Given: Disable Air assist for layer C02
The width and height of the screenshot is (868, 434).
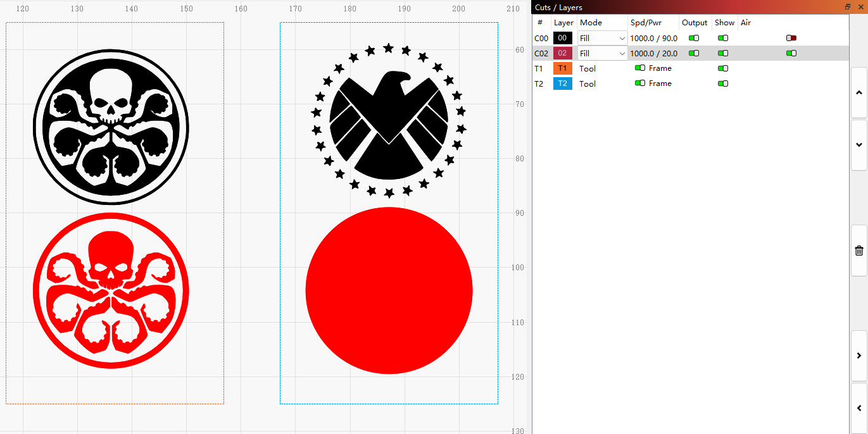Looking at the screenshot, I should 791,53.
